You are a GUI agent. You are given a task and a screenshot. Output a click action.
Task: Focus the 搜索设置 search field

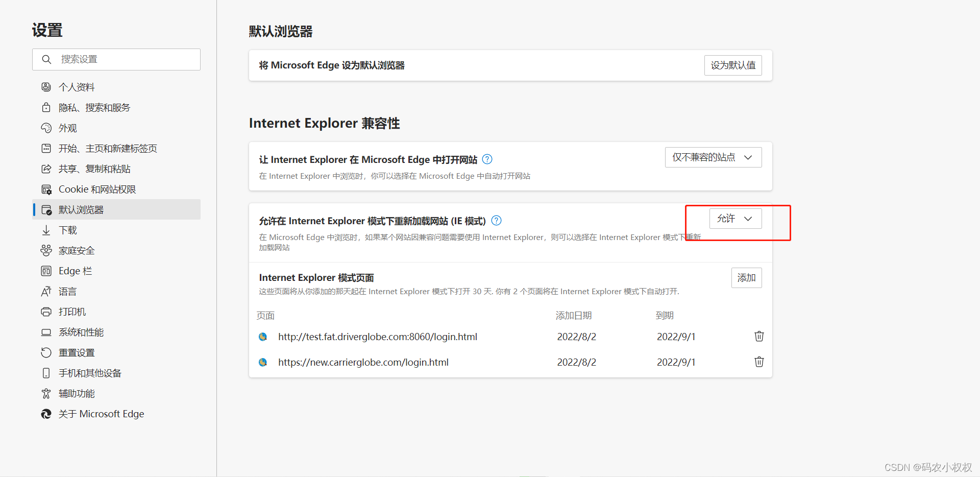point(116,59)
